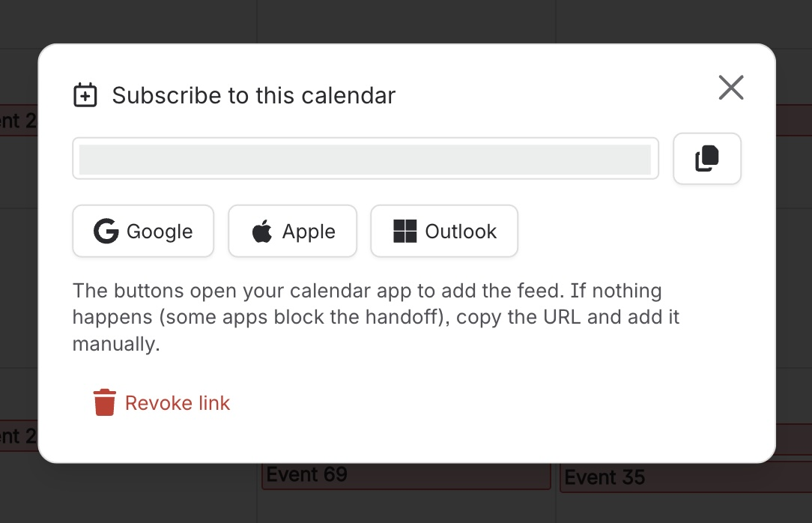Click the Outlook Windows-style logo
The image size is (812, 523).
pyautogui.click(x=405, y=231)
